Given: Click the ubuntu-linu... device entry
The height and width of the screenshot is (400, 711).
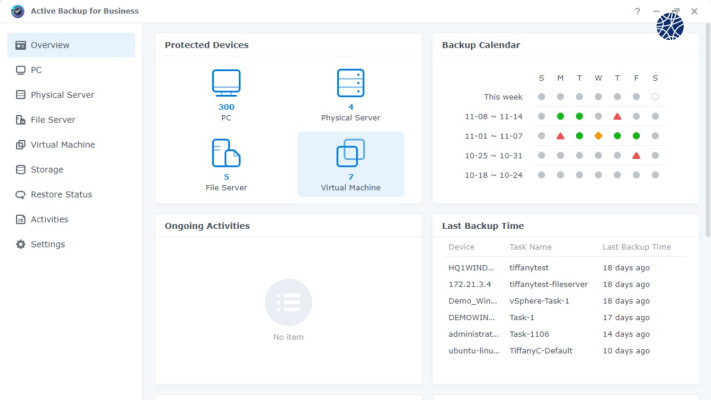Looking at the screenshot, I should tap(474, 351).
